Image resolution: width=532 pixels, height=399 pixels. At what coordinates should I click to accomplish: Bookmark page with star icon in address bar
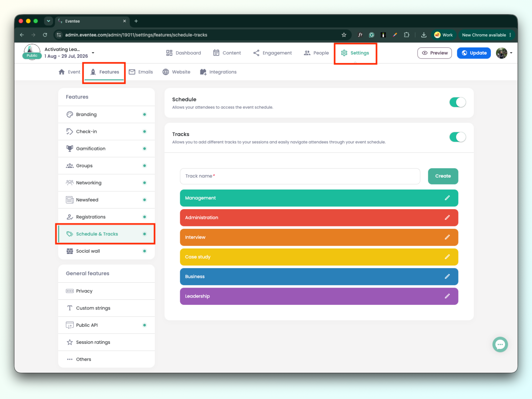tap(344, 35)
